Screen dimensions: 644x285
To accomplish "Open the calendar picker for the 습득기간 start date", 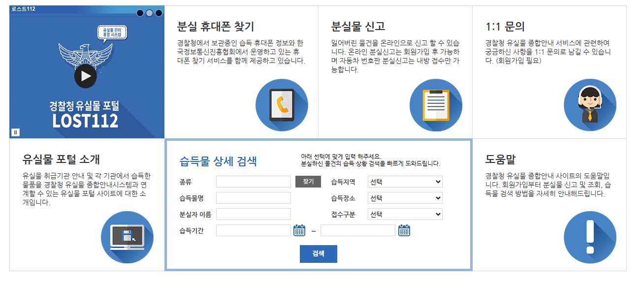I will point(300,230).
